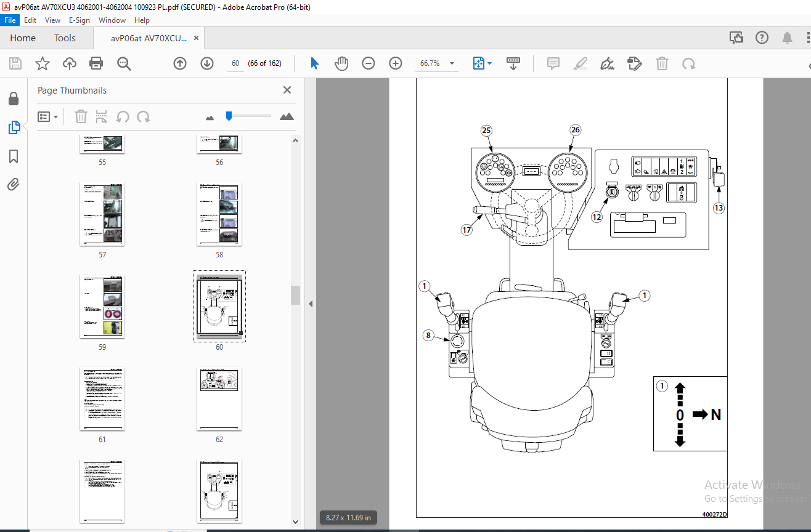Open the Bookmarks panel icon
Screen dimensions: 811x532
(14, 156)
